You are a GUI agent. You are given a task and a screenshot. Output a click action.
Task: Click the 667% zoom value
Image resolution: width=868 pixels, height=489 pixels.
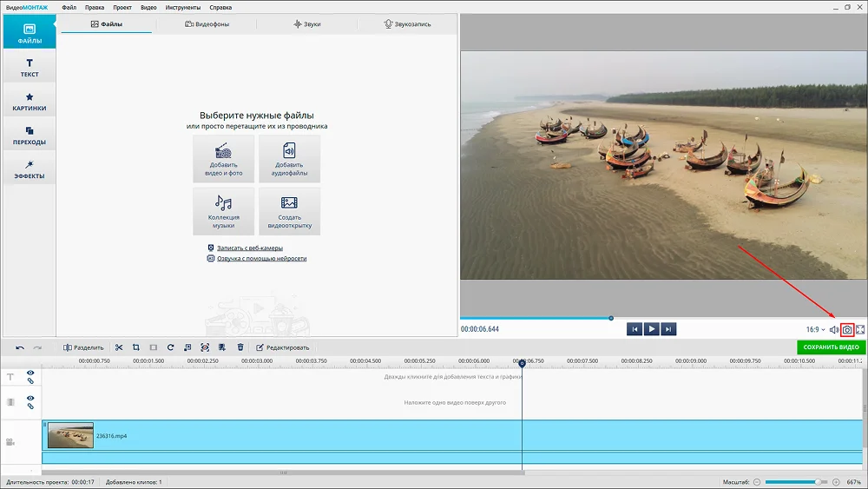pyautogui.click(x=853, y=482)
